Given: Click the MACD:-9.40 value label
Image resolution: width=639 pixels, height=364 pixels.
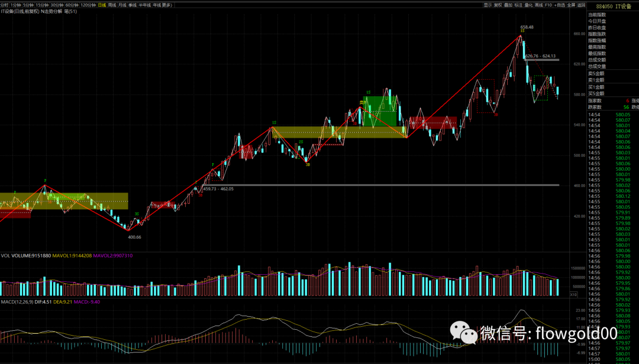Looking at the screenshot, I should tap(87, 302).
